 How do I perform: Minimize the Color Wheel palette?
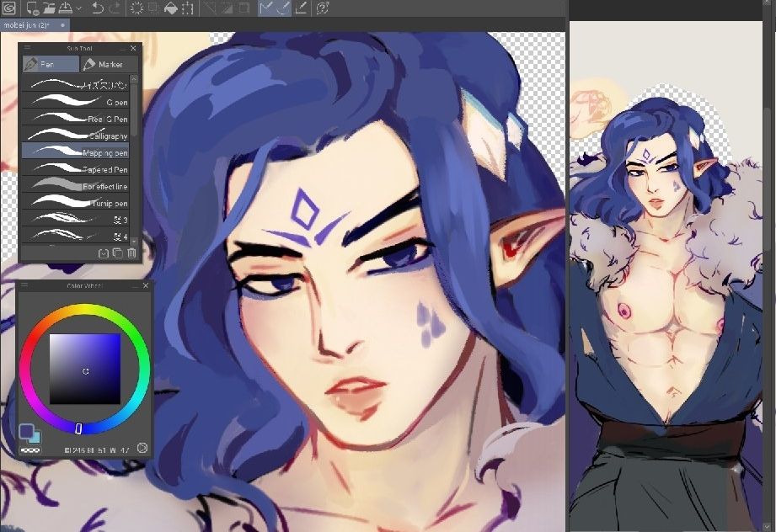click(x=135, y=285)
